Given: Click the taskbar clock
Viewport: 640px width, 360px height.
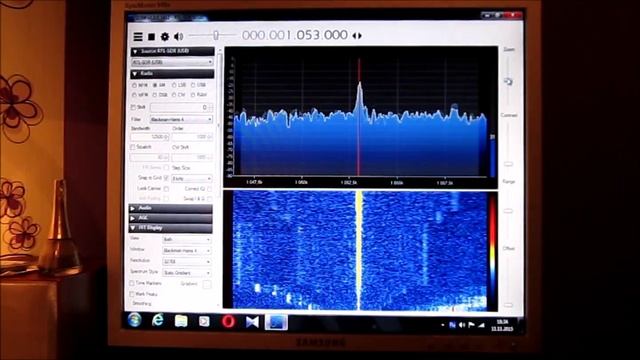Looking at the screenshot, I should [x=502, y=325].
